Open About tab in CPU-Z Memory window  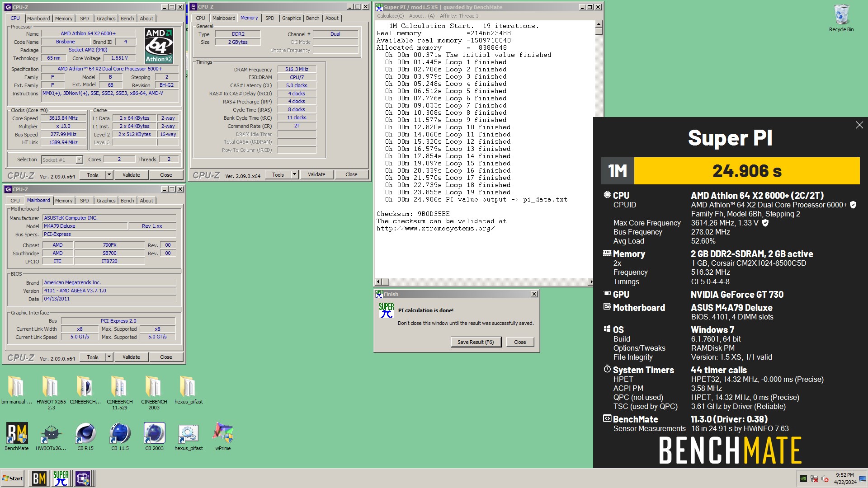tap(332, 18)
